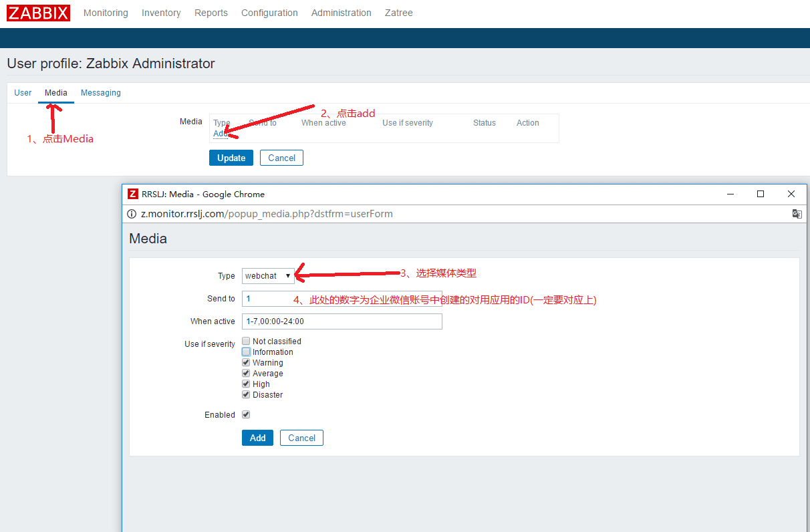The height and width of the screenshot is (532, 810).
Task: Click the 'When active' column header
Action: (323, 123)
